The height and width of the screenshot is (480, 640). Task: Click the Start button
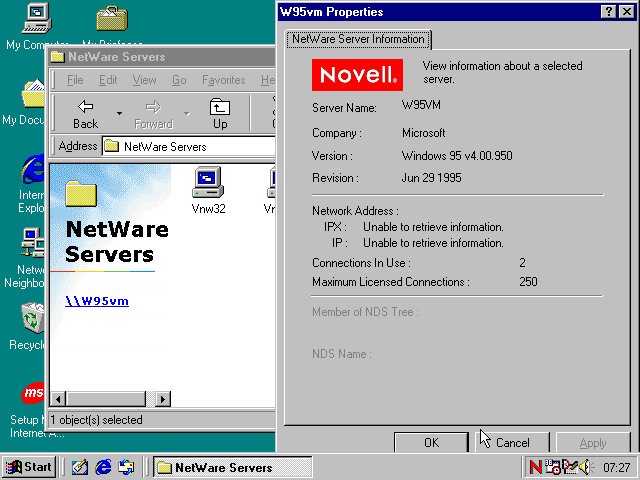click(29, 467)
